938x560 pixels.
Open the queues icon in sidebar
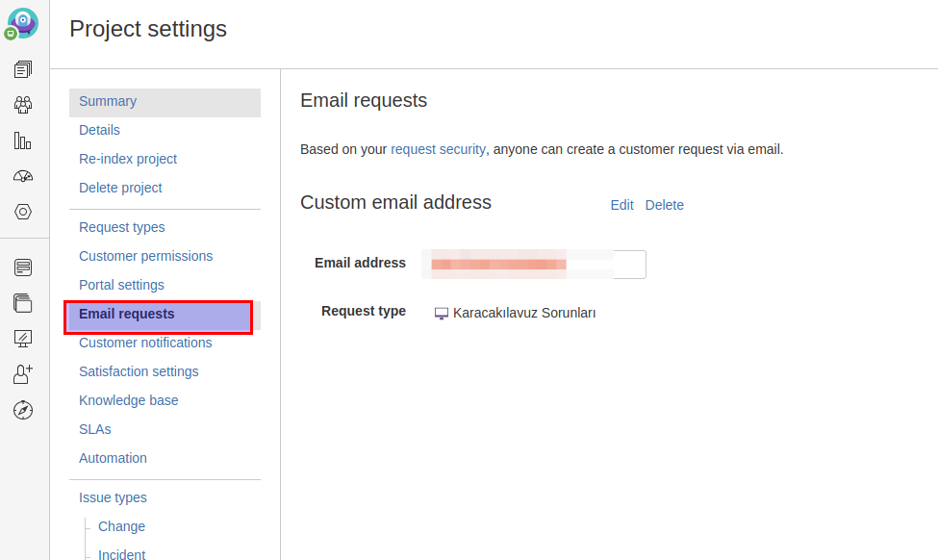click(23, 69)
